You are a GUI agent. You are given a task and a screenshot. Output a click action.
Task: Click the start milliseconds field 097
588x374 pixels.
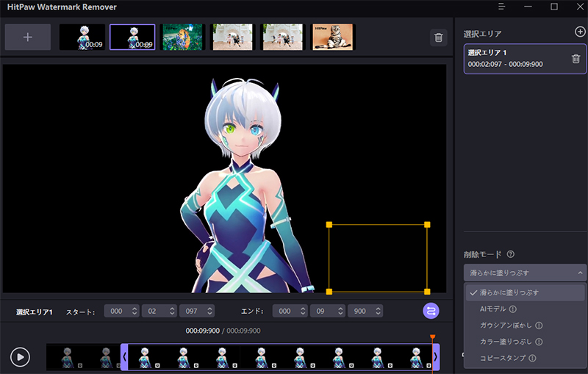[x=197, y=311]
